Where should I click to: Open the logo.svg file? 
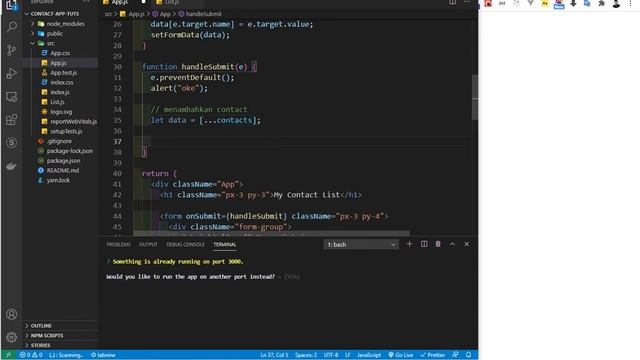[60, 112]
